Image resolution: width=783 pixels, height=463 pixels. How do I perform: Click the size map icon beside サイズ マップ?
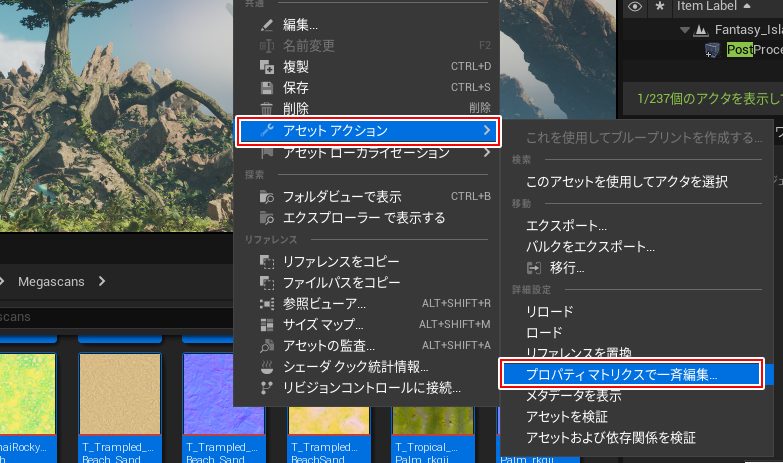click(x=266, y=324)
